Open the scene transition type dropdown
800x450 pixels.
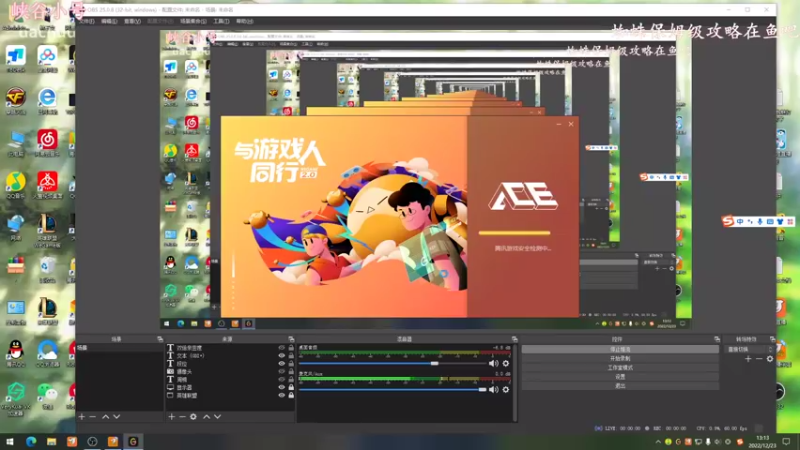click(749, 349)
